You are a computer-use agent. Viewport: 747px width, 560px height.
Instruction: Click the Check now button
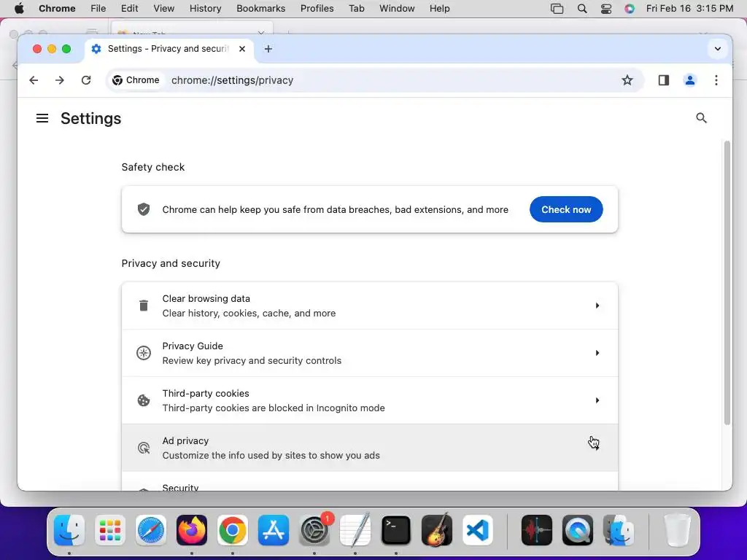(x=566, y=209)
